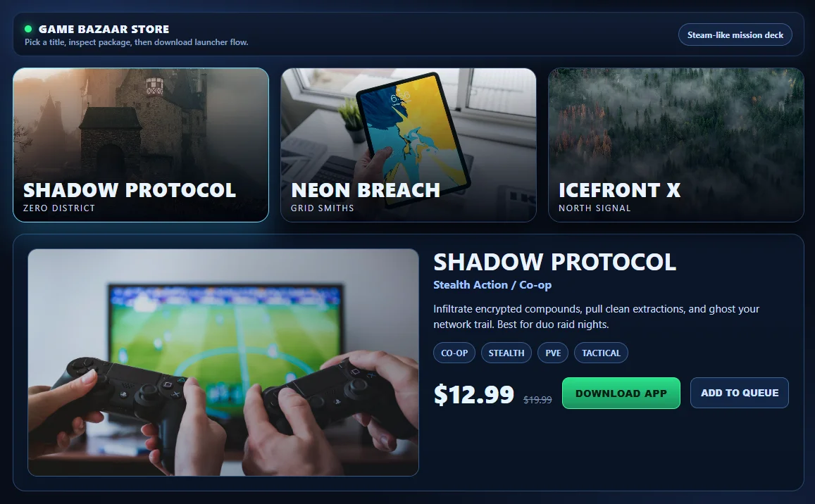Select the Shadow Protocol game card
This screenshot has height=504, width=815.
click(x=141, y=145)
